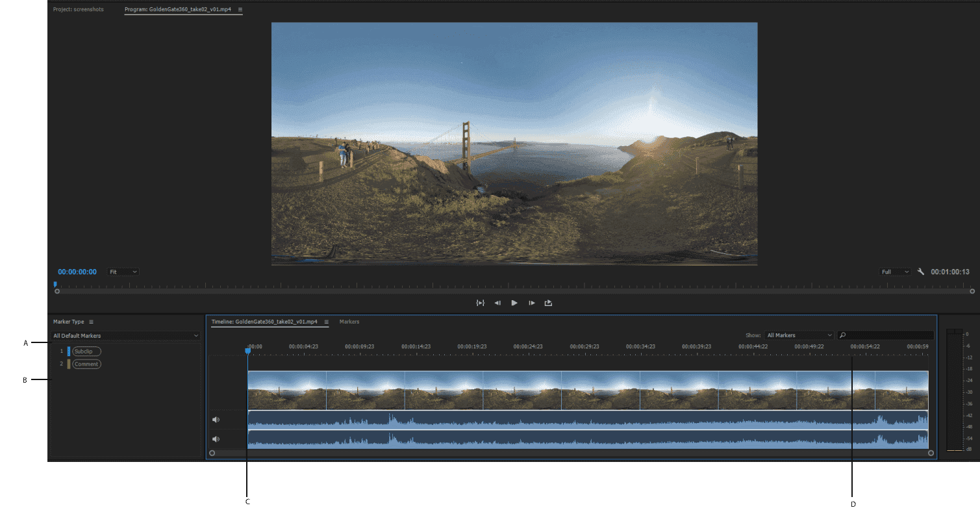Screen dimensions: 980x512
Task: Click the 00:00:24:23 label on timeline ruler
Action: point(528,346)
